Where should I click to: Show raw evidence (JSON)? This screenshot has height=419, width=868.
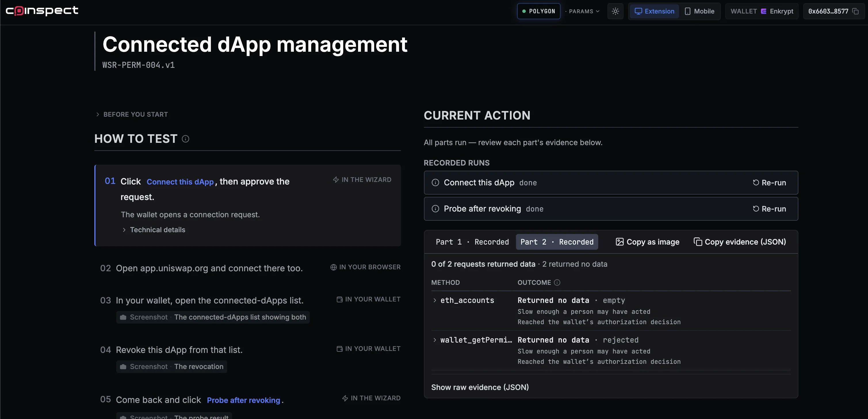(x=480, y=387)
